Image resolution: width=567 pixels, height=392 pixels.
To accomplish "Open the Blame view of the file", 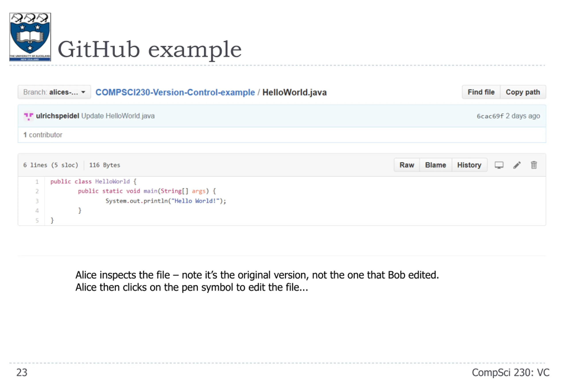I will click(435, 165).
